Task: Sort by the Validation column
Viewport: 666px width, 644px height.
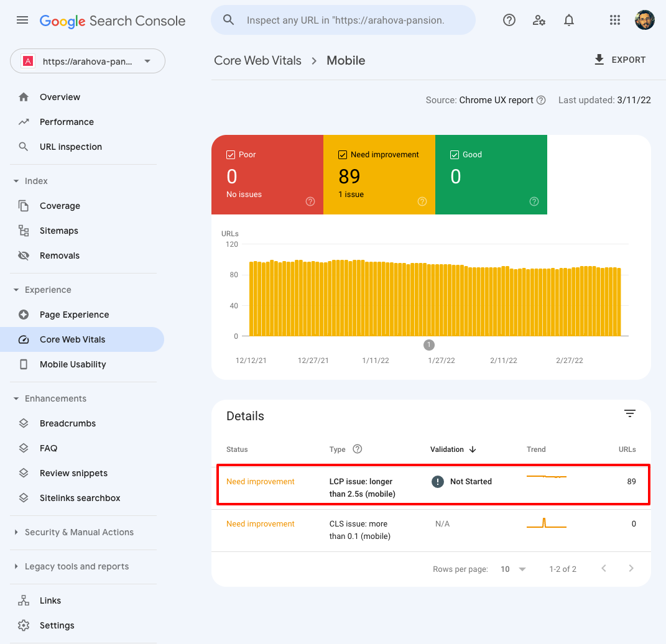Action: (x=453, y=449)
